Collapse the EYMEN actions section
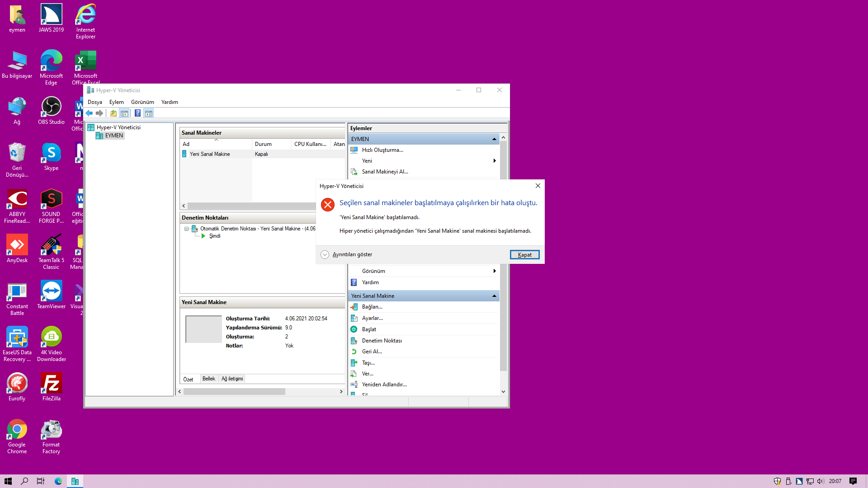The image size is (868, 488). [494, 139]
